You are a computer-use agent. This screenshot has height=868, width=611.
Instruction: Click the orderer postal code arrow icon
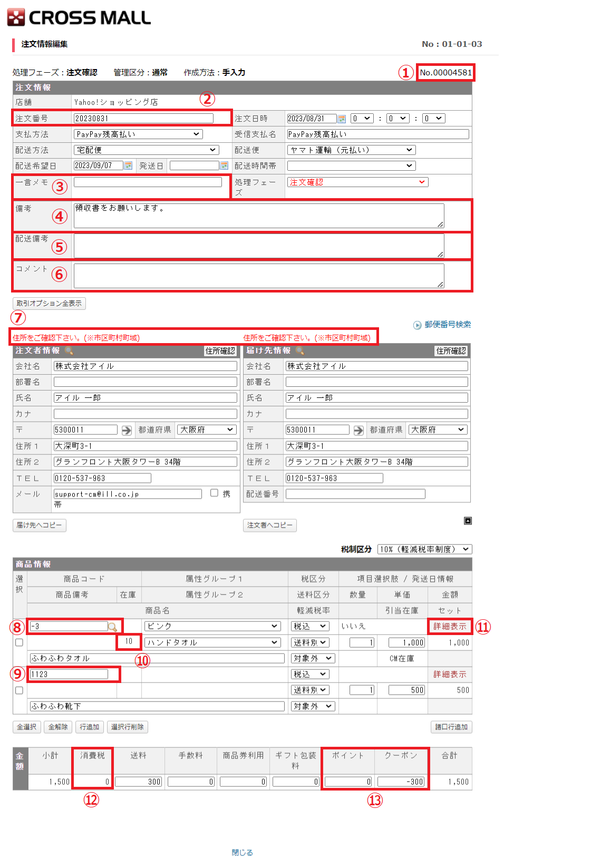click(x=127, y=431)
